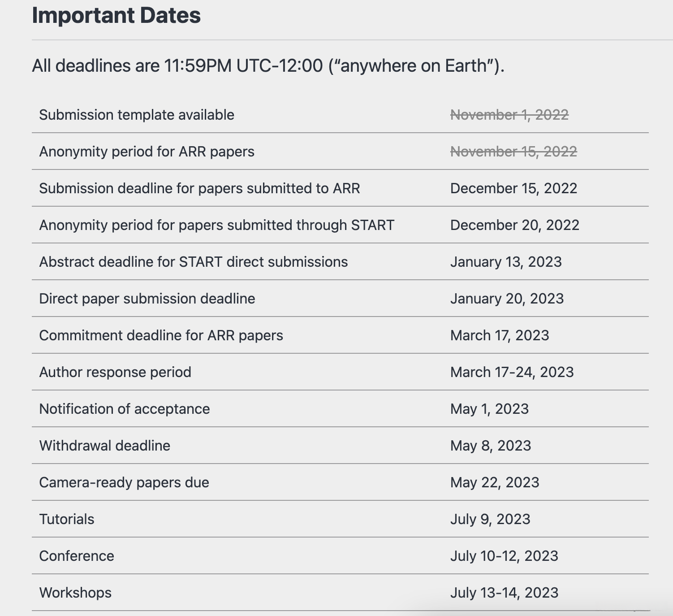Click the March 17-24, 2023 date
This screenshot has height=616, width=673.
tap(512, 373)
